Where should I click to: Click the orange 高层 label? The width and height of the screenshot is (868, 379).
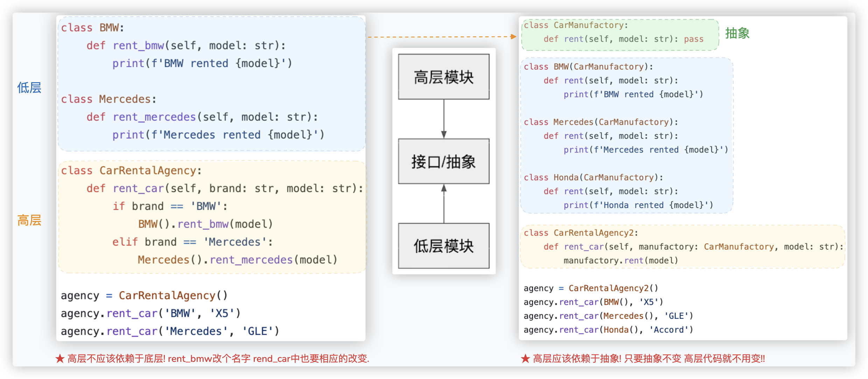(x=29, y=220)
